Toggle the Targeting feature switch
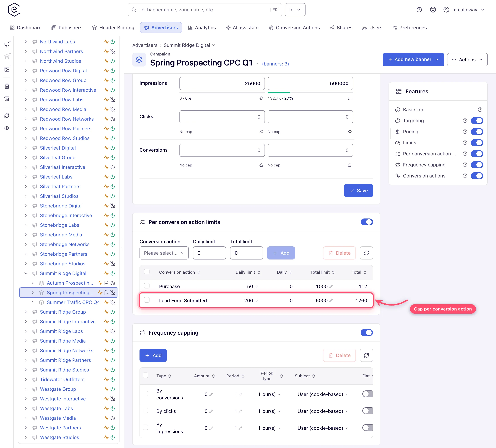This screenshot has height=448, width=496. [477, 121]
